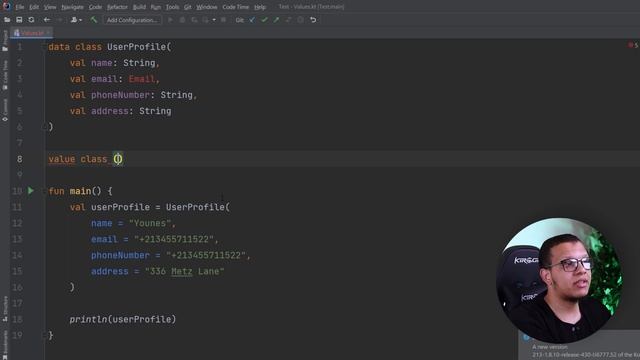This screenshot has height=360, width=640.
Task: Click line number 8 in the gutter
Action: click(19, 159)
